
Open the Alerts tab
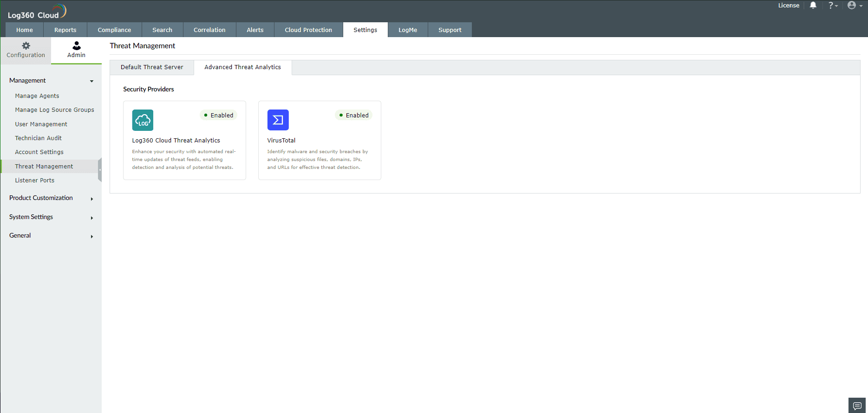pyautogui.click(x=255, y=30)
